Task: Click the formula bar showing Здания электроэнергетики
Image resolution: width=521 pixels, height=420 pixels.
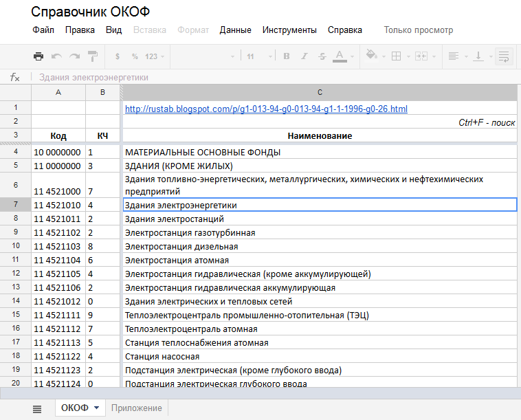Action: [276, 78]
